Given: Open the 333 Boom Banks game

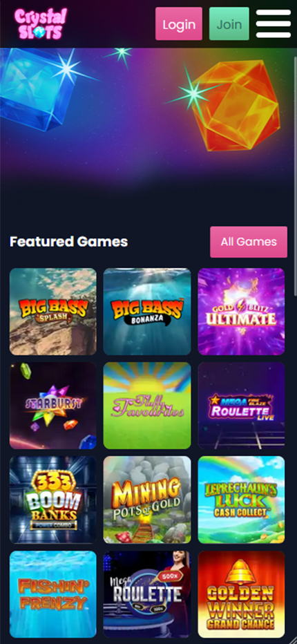Looking at the screenshot, I should 53,500.
